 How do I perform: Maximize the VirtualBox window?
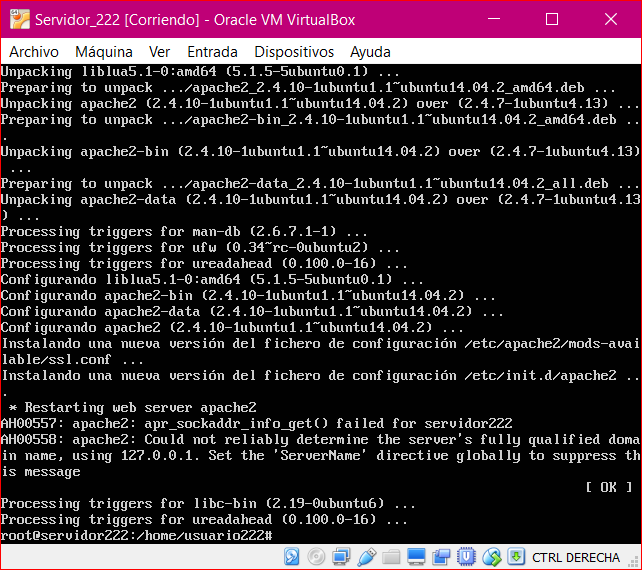click(x=552, y=19)
